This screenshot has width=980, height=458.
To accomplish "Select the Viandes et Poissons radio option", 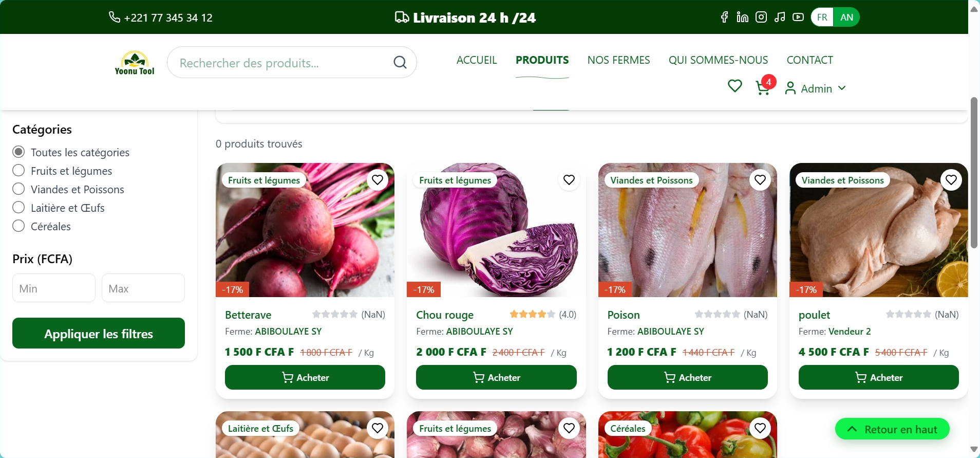I will [x=18, y=189].
